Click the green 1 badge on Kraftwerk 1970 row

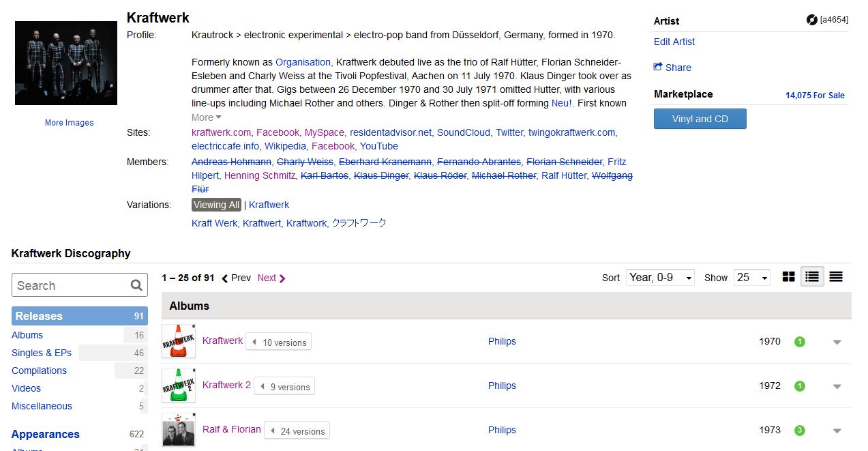click(x=800, y=342)
